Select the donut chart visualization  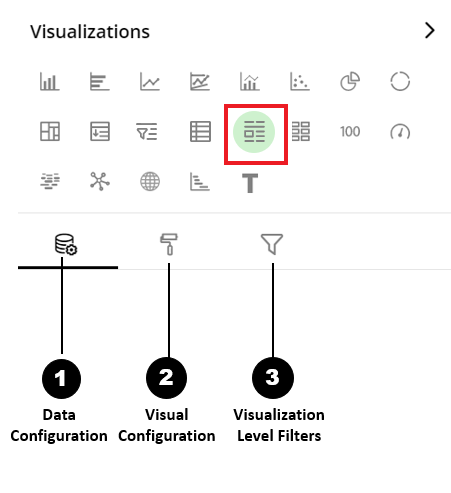pyautogui.click(x=400, y=82)
